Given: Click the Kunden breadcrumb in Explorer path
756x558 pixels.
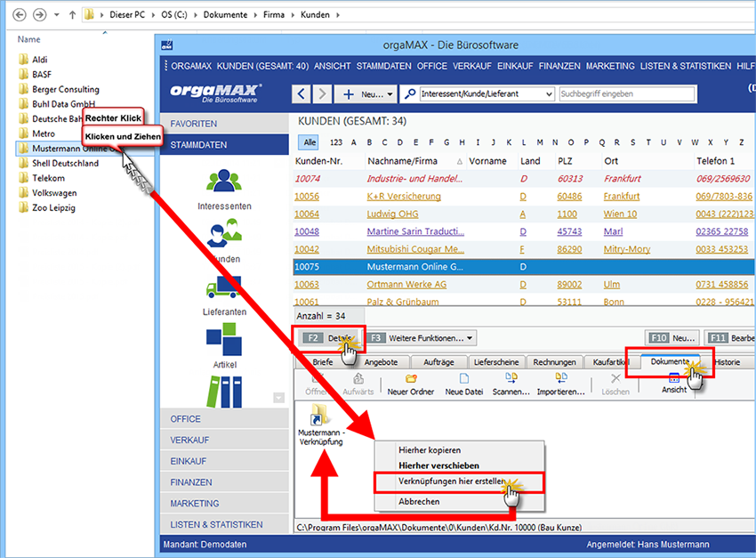Looking at the screenshot, I should [315, 15].
